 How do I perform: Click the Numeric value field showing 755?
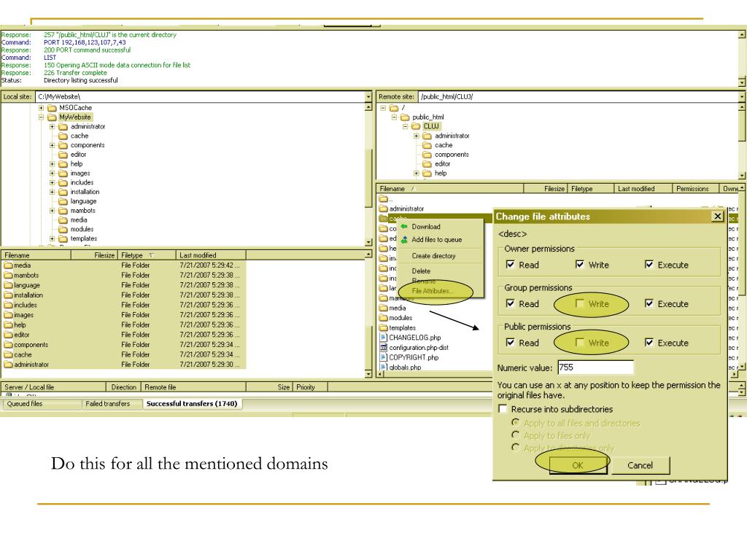click(x=595, y=367)
